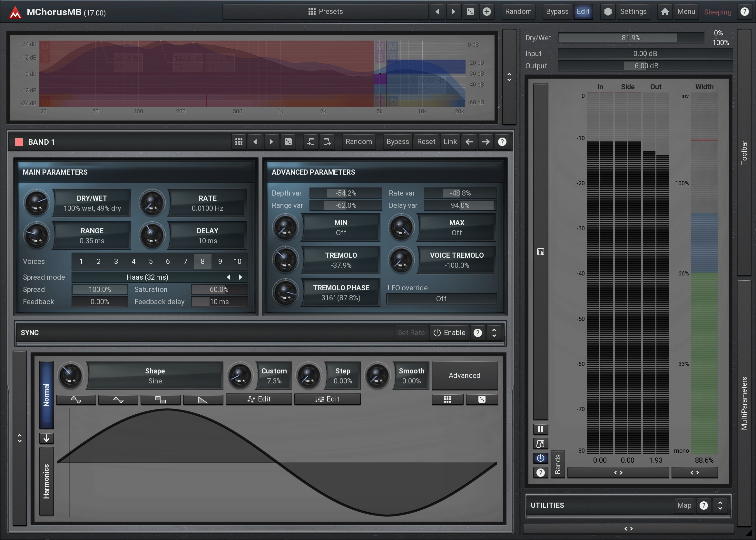Click the global Dry/Wet slider bar
The height and width of the screenshot is (540, 756).
pos(631,38)
